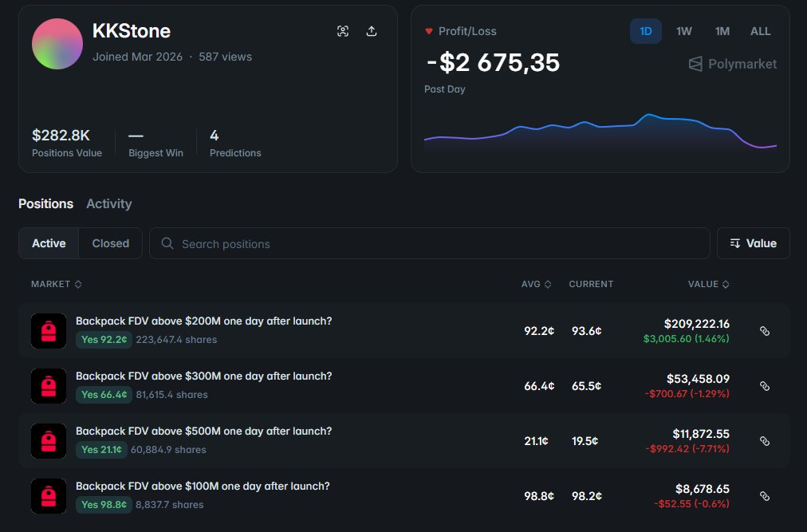This screenshot has height=532, width=807.
Task: Sort by AVG column header
Action: pyautogui.click(x=537, y=284)
